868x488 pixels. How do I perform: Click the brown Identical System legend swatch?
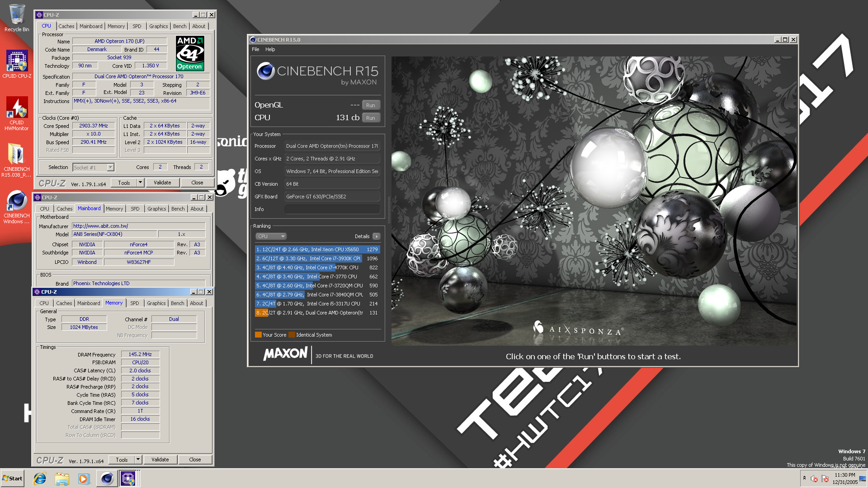click(x=292, y=335)
